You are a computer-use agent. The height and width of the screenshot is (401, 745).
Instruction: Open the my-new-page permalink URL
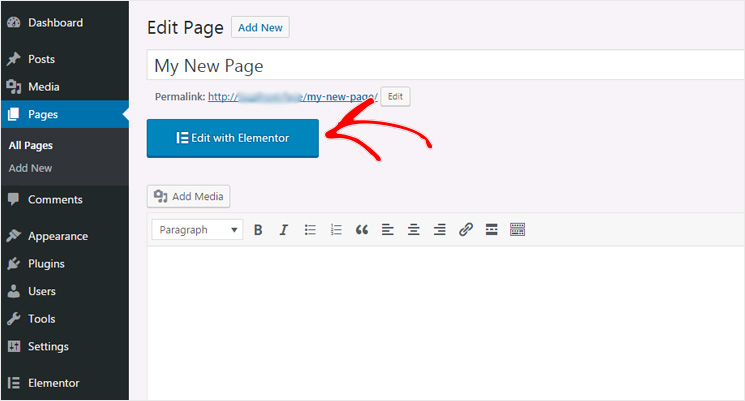coord(293,97)
